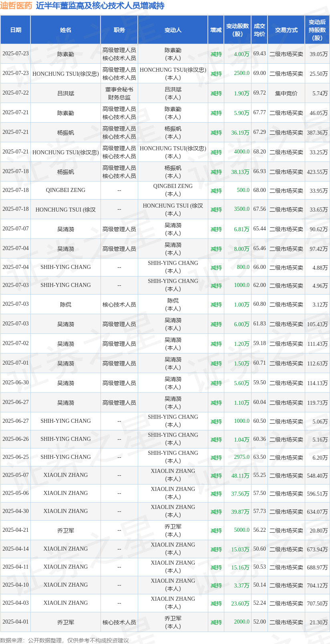Click the average price 67.56
Screen dimensions: 330x644
260,209
